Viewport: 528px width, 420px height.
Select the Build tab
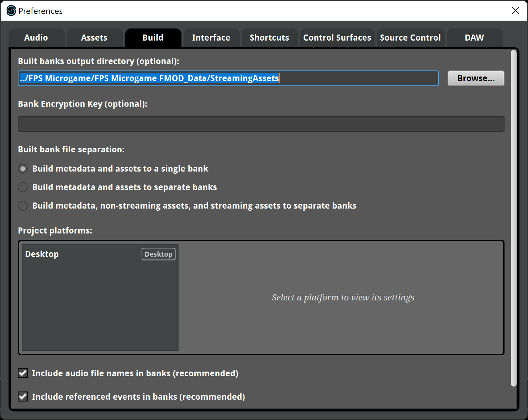(x=153, y=38)
